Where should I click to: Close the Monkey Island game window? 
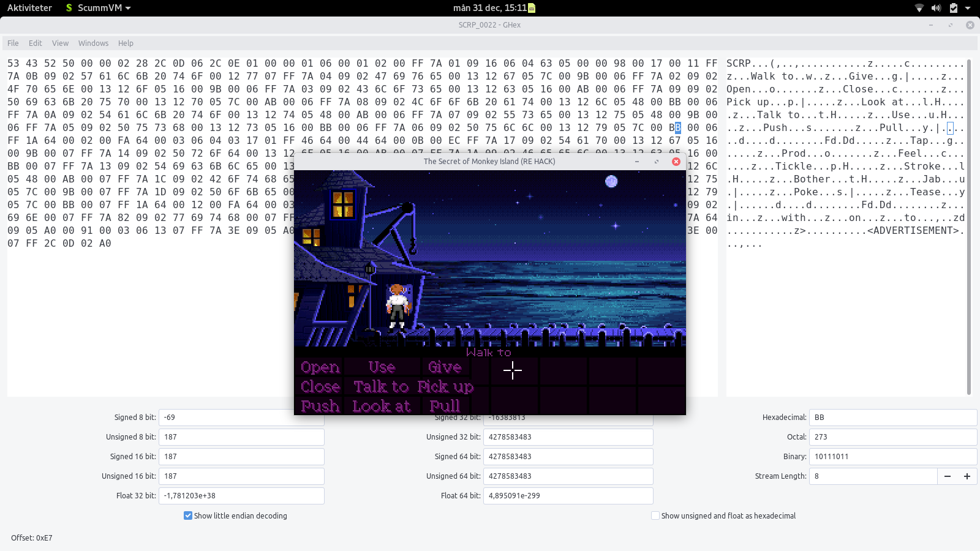pyautogui.click(x=676, y=162)
